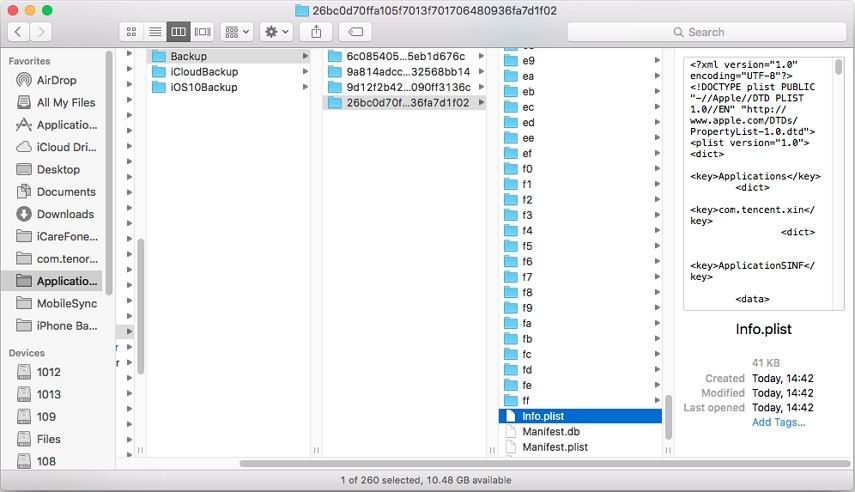This screenshot has height=492, width=855.
Task: Click the horizontal scrollbar at the bottom
Action: coord(544,464)
